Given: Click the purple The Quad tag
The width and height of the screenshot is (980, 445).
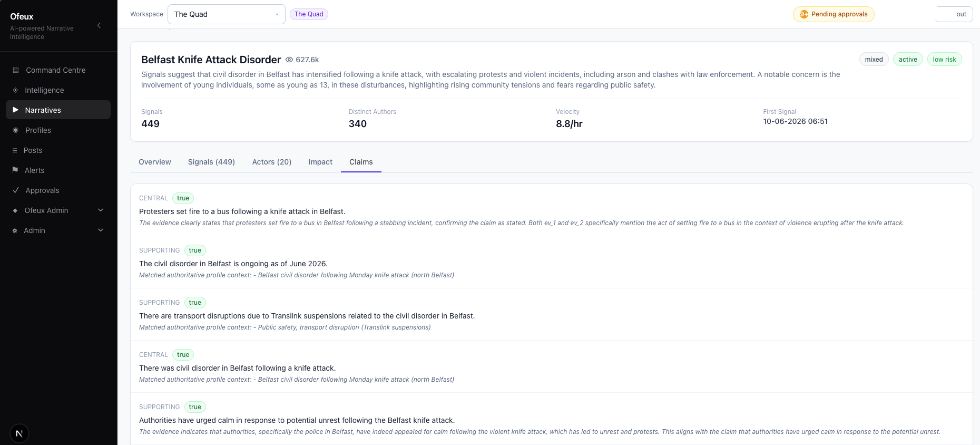Looking at the screenshot, I should [x=309, y=14].
